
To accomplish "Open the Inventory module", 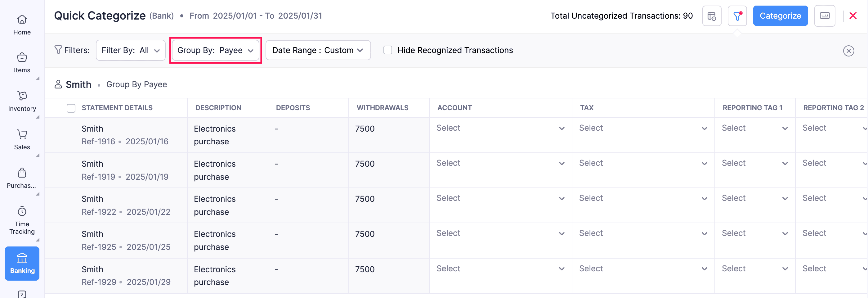I will (x=22, y=101).
